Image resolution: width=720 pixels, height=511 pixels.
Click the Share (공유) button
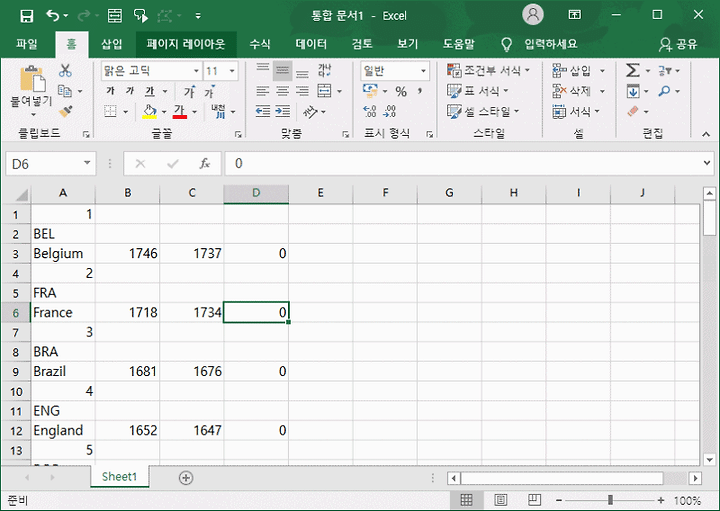(678, 44)
